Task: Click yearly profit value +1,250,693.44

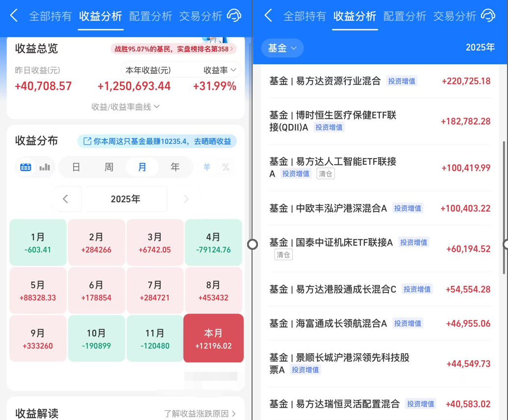Action: (x=134, y=86)
